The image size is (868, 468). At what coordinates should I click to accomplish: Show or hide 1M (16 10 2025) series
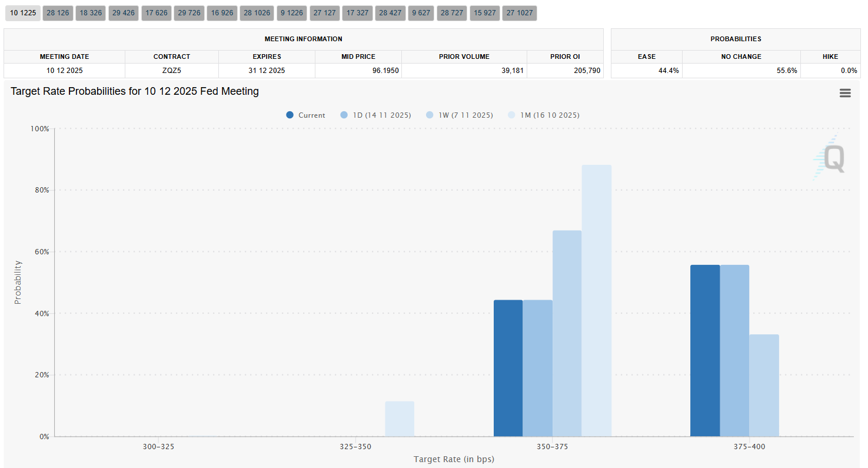coord(543,115)
